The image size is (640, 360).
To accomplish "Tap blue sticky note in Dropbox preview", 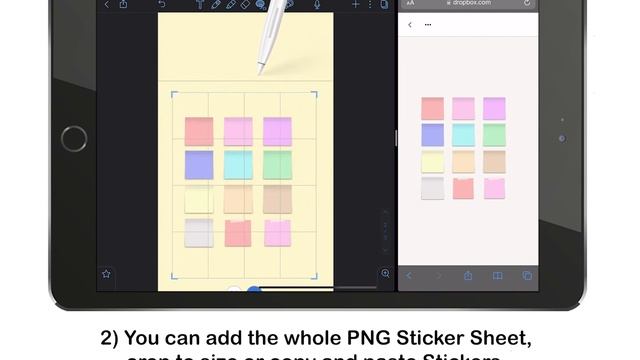I will (433, 135).
